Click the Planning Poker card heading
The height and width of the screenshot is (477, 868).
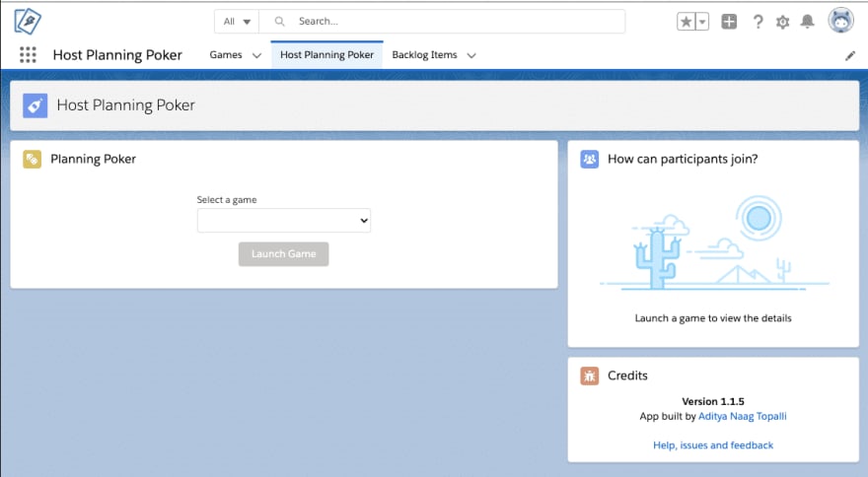pyautogui.click(x=93, y=160)
